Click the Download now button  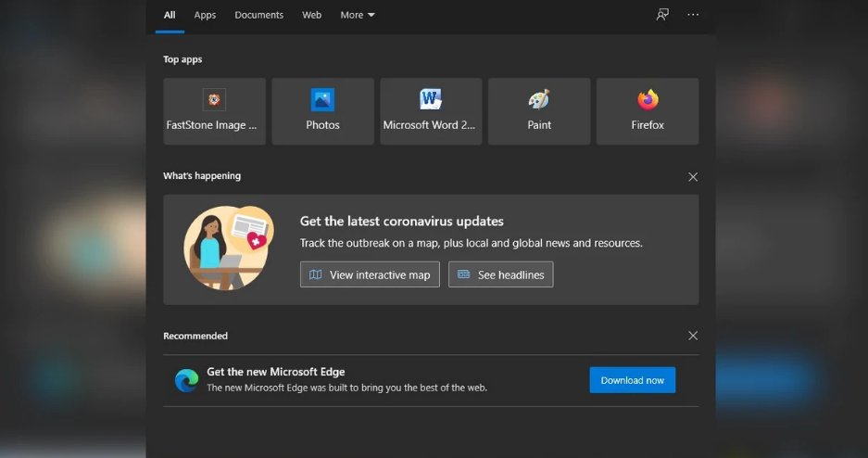tap(632, 380)
